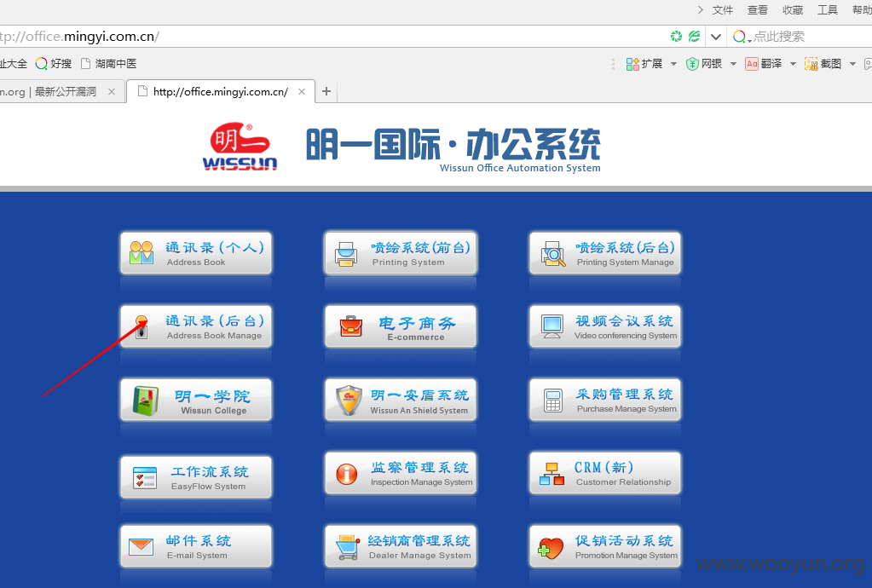This screenshot has width=872, height=588.
Task: Click the search engine magnifier icon
Action: pyautogui.click(x=739, y=37)
